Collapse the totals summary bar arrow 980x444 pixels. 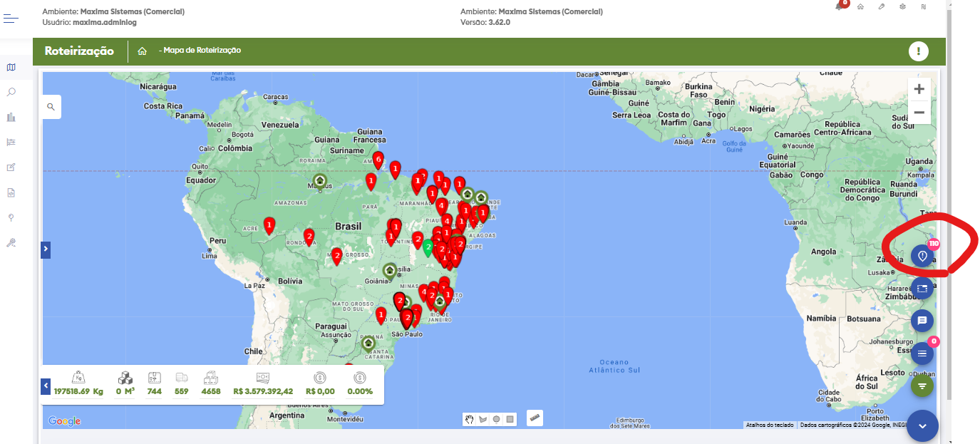46,386
